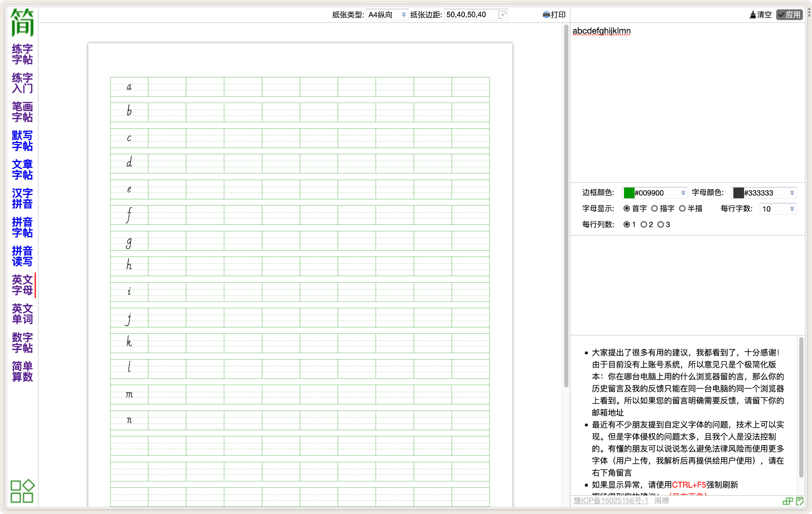
Task: Click the green linked-squares icon at bottom right
Action: coord(788,501)
